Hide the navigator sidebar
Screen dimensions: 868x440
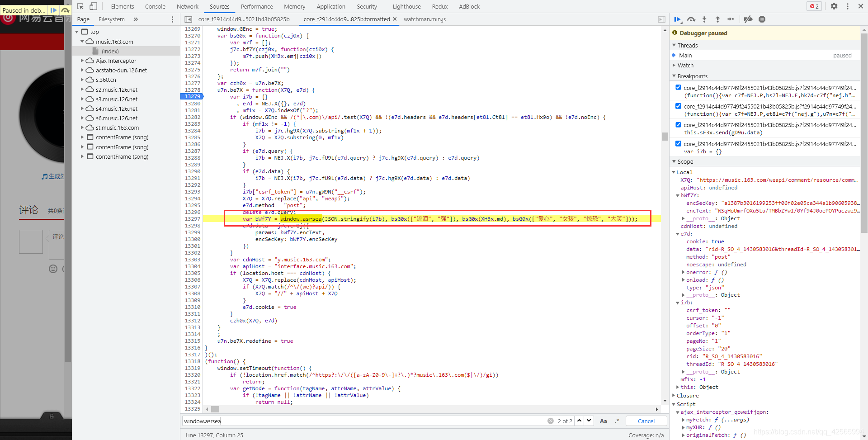coord(189,19)
